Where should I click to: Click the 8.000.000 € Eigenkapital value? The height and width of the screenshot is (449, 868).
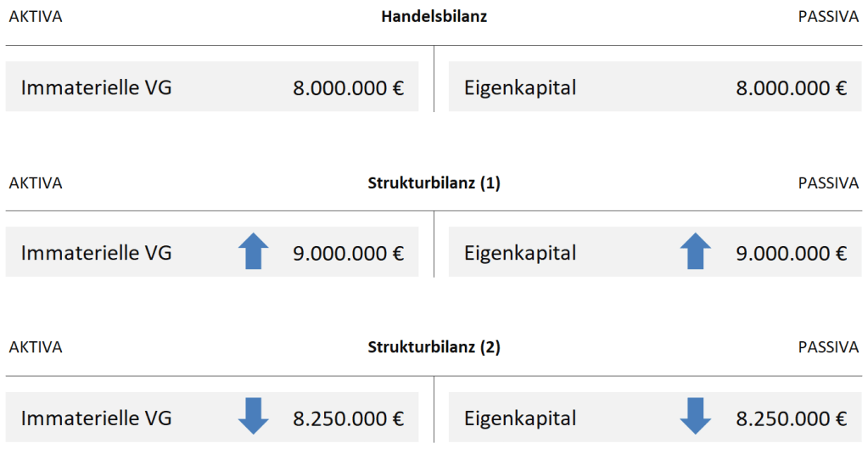(791, 87)
